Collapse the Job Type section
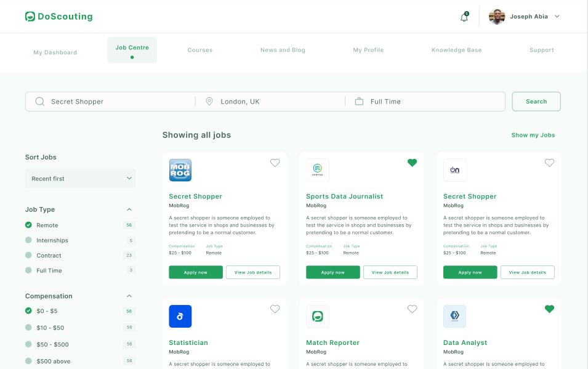 (130, 209)
